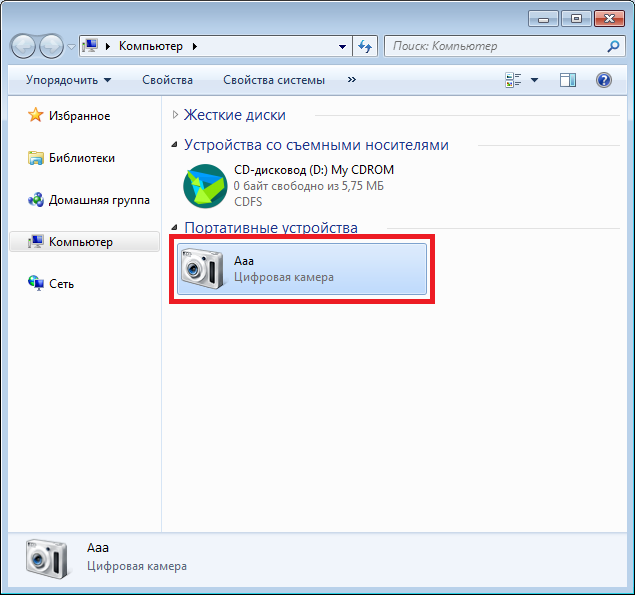Click the Компьютер monitor icon in sidebar
635x595 pixels.
point(36,242)
